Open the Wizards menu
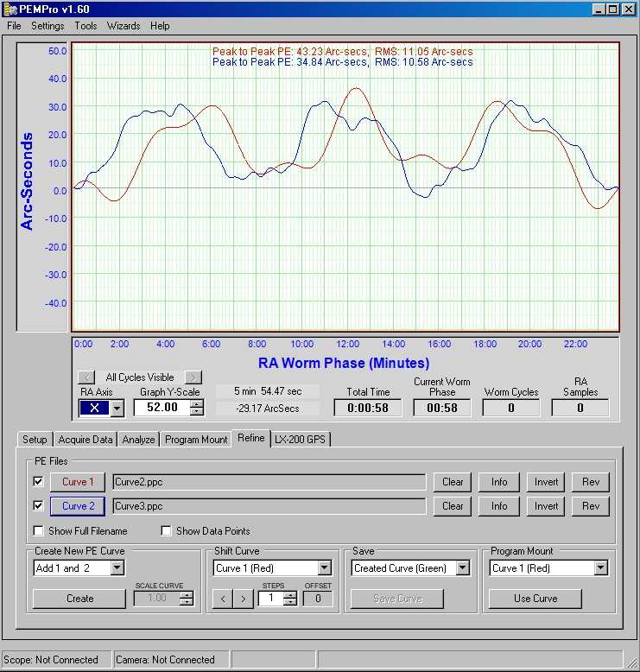Viewport: 640px width, 672px height. click(x=124, y=26)
